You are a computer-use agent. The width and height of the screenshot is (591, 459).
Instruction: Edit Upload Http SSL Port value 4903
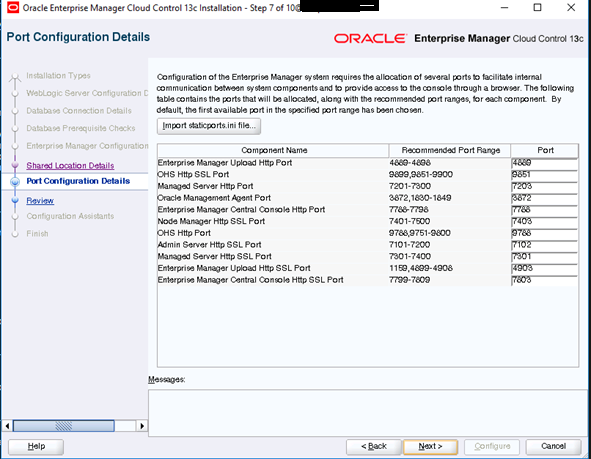pyautogui.click(x=544, y=268)
